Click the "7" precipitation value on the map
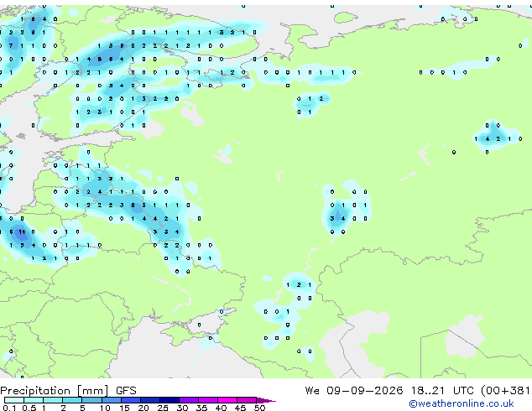The width and height of the screenshot is (532, 411). pos(11,46)
